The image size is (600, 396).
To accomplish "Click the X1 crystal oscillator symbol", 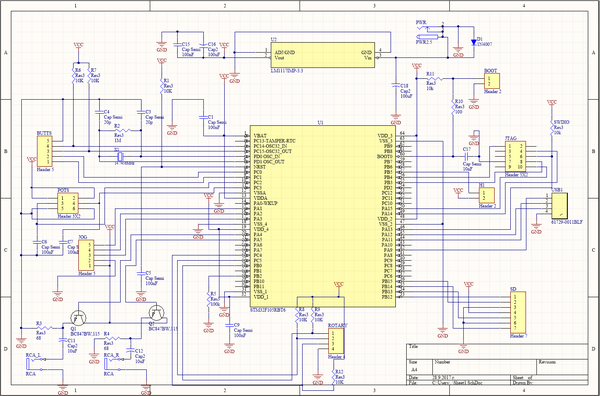I will (120, 156).
